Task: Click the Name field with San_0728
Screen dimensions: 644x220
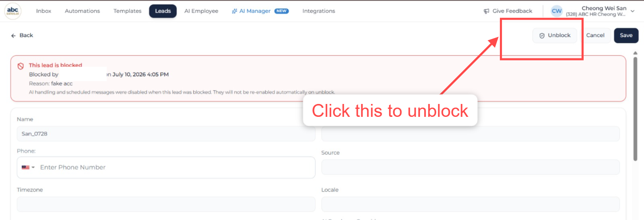Action: [166, 134]
